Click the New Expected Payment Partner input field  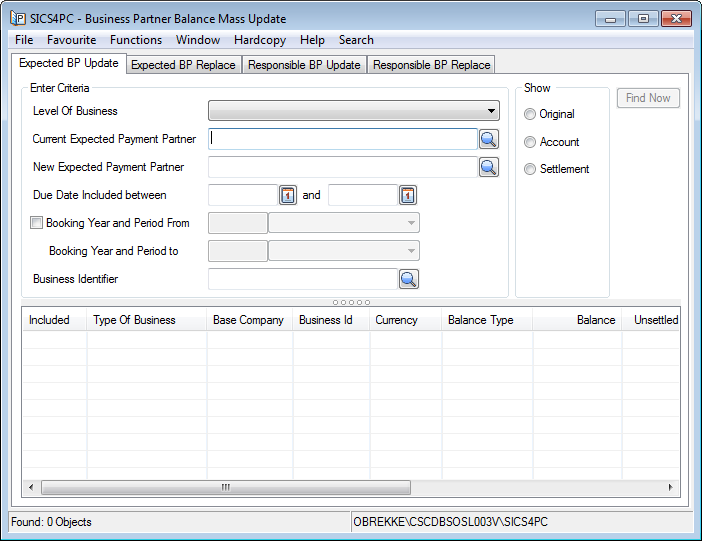341,167
